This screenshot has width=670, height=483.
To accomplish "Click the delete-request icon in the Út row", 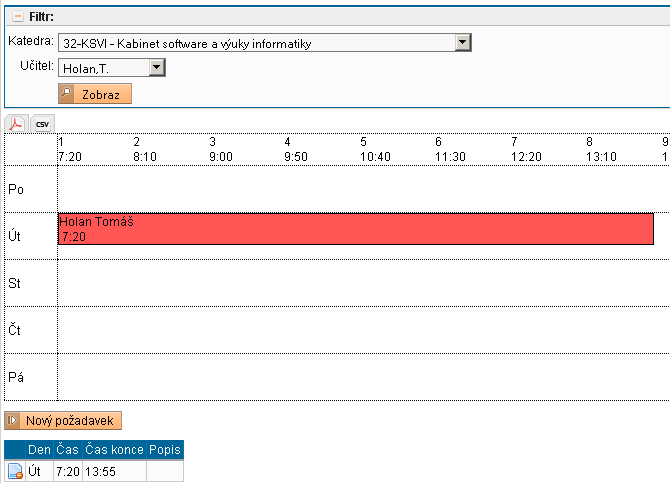I will [15, 472].
